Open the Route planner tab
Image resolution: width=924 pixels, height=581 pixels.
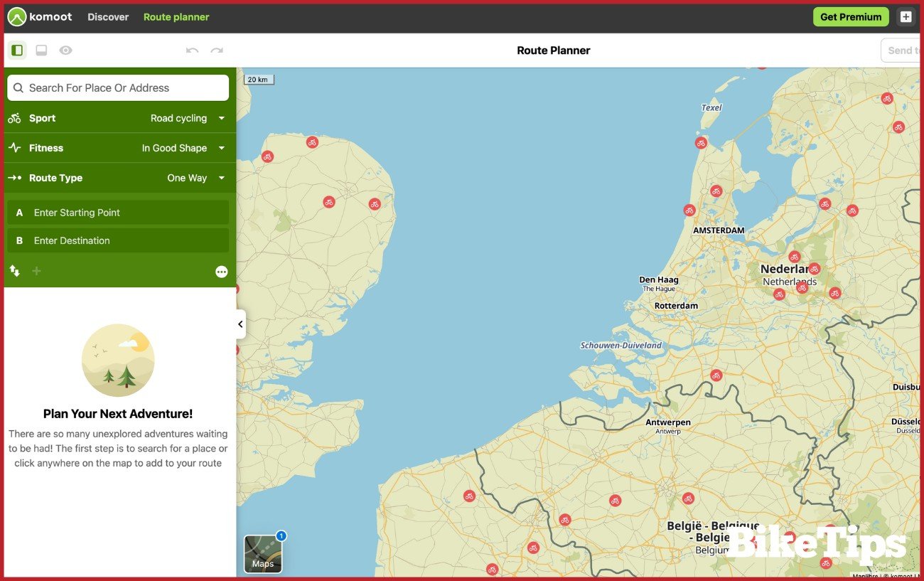click(176, 17)
